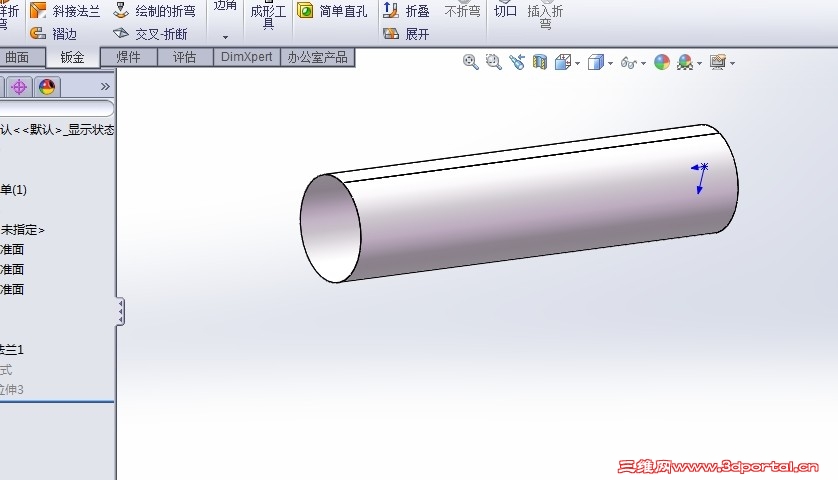This screenshot has width=838, height=480.
Task: Click the view orientation cube icon
Action: [563, 63]
